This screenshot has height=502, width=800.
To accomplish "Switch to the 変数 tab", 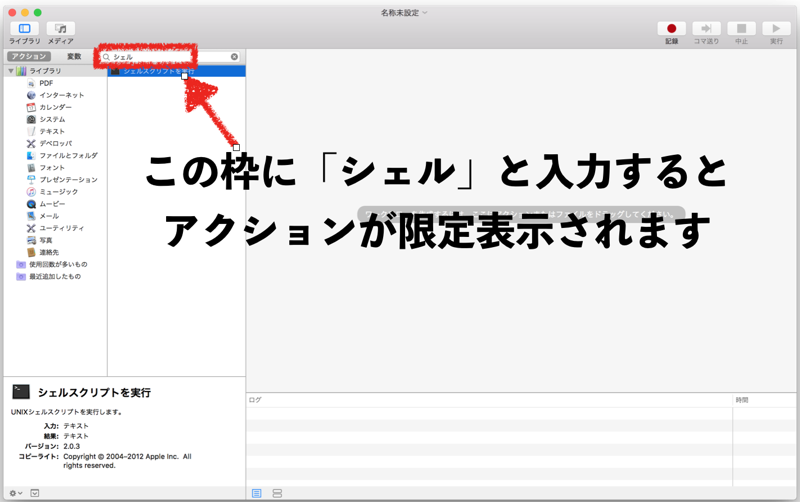I will tap(74, 57).
